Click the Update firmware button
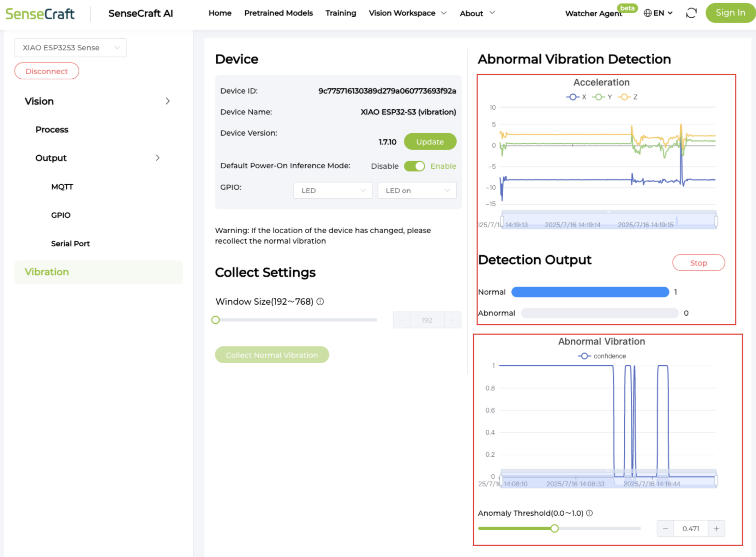Viewport: 756px width, 557px height. coord(430,142)
